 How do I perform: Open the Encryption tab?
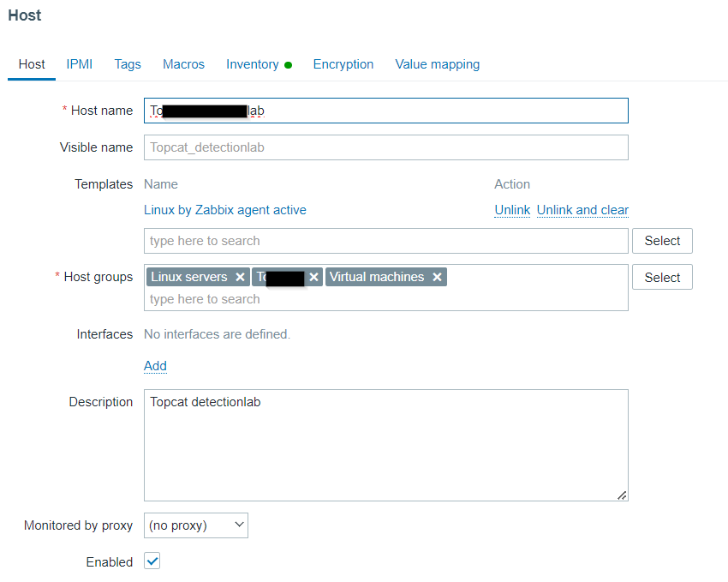click(x=343, y=64)
